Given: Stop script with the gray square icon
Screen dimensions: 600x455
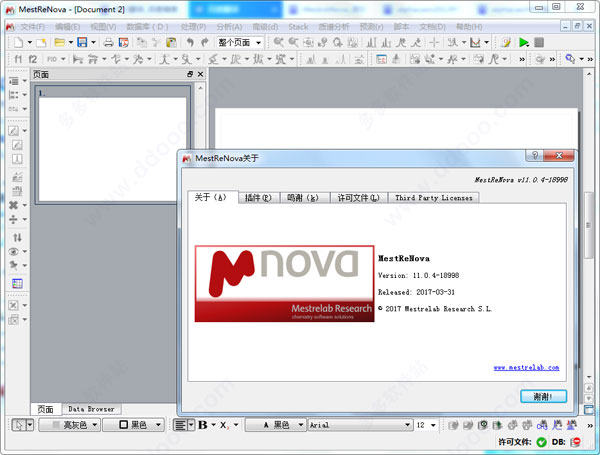Looking at the screenshot, I should click(x=539, y=42).
